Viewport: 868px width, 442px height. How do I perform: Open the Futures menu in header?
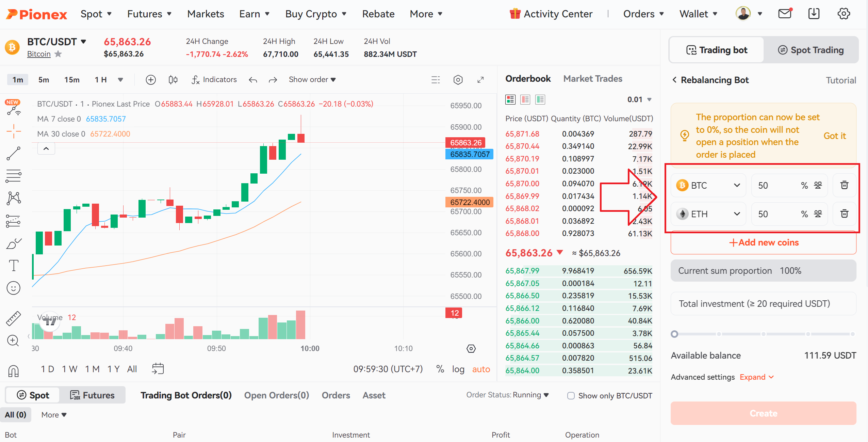(x=149, y=14)
